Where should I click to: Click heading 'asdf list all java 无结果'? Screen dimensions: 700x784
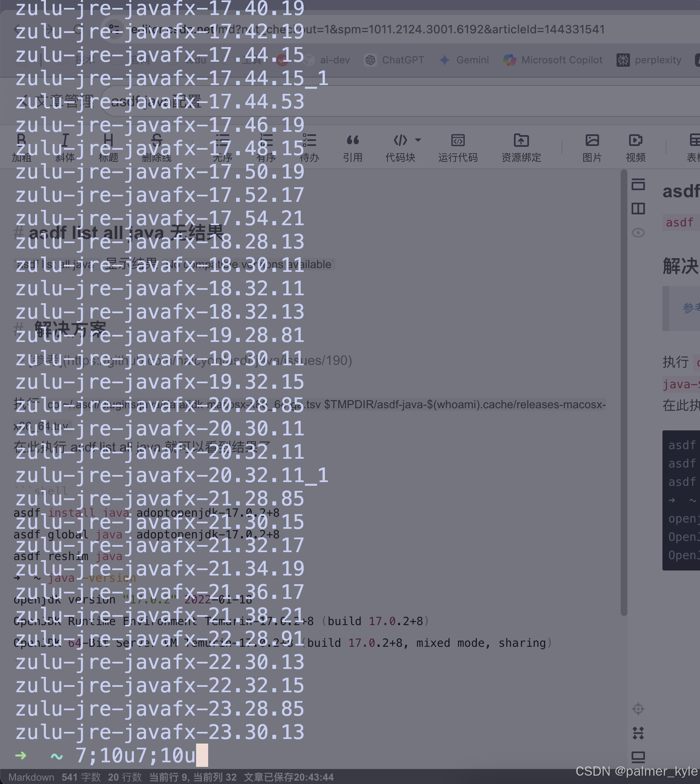click(126, 233)
